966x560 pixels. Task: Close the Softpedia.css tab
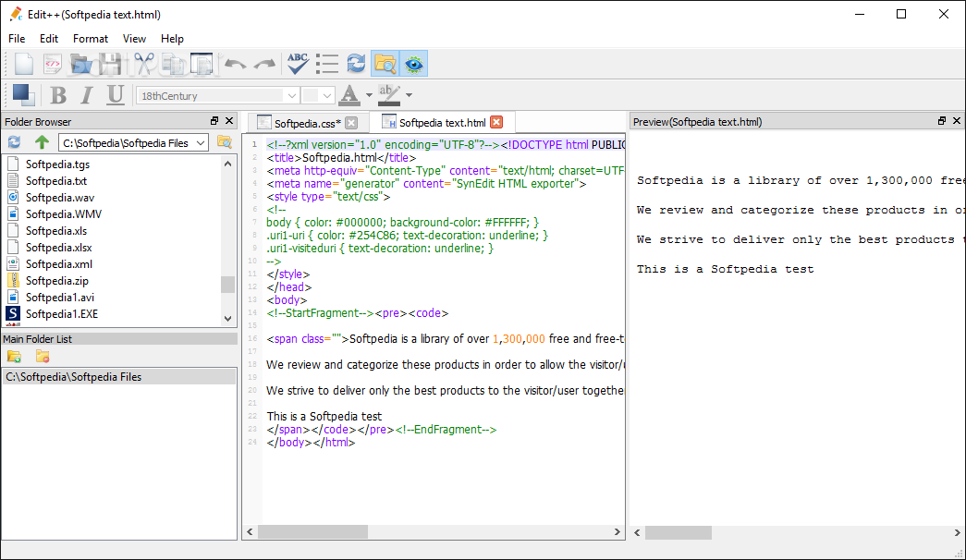click(x=351, y=123)
